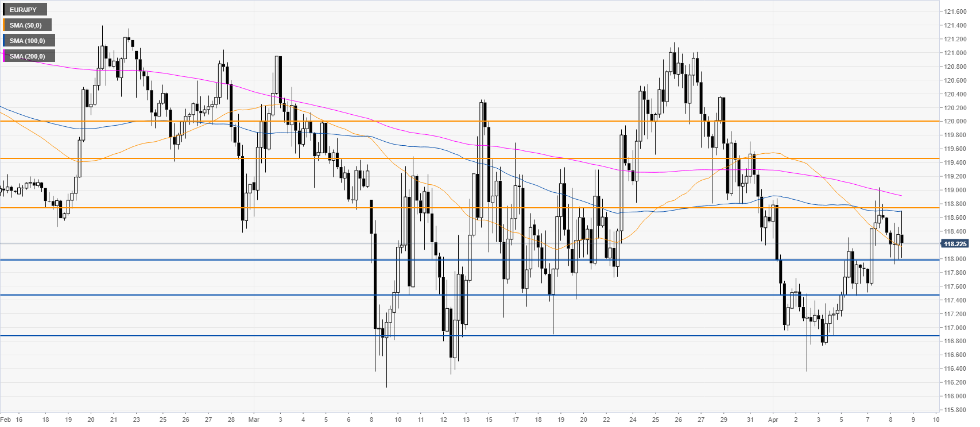This screenshot has width=980, height=427.
Task: Click the current price tag 118.225
Action: 955,244
